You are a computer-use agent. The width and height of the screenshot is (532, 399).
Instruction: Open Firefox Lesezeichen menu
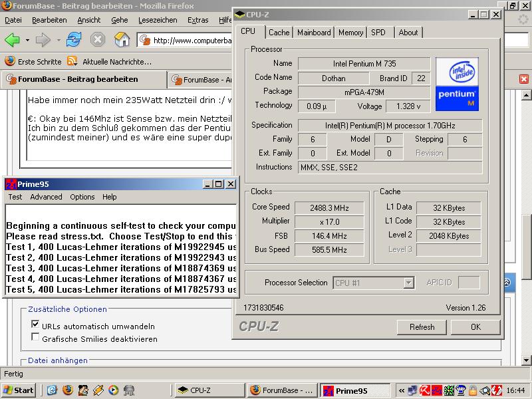coord(158,20)
